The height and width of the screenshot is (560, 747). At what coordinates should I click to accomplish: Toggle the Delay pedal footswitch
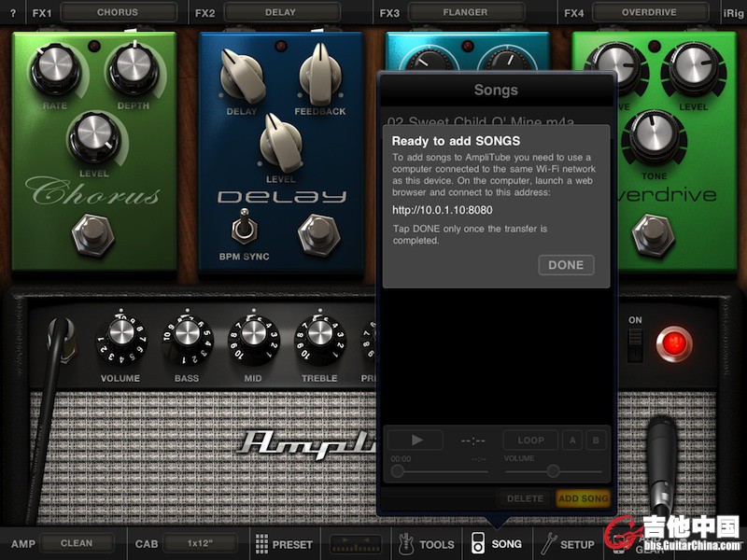click(318, 235)
